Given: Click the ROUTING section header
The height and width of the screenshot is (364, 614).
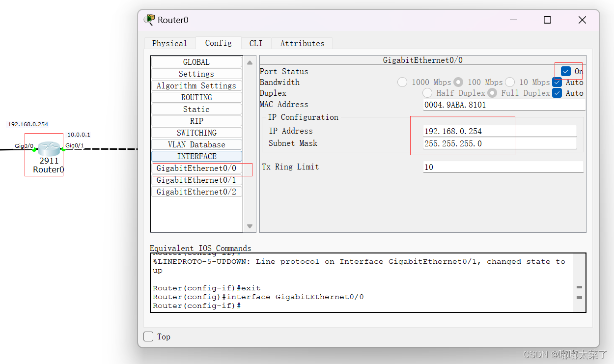Looking at the screenshot, I should pos(196,97).
